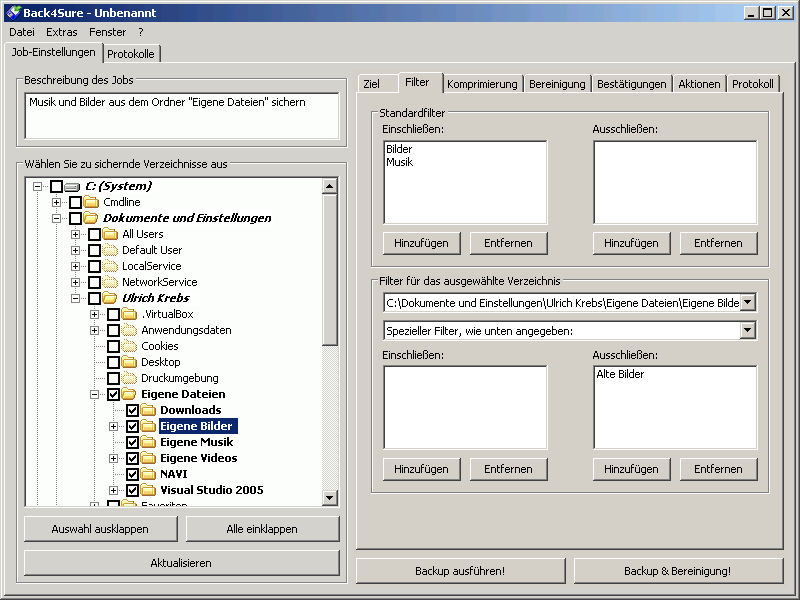Open the directory path dropdown

coord(747,302)
